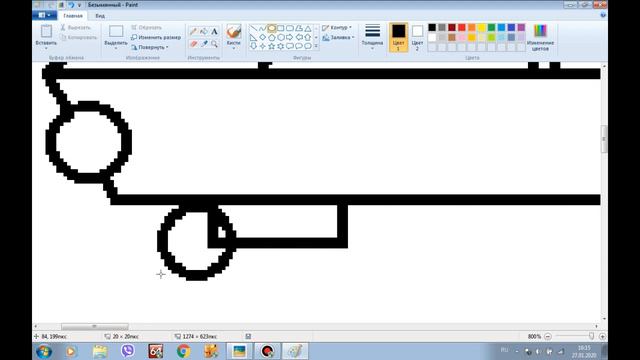640x360 pixels.
Task: Choose the Polygon shape
Action: coord(299,28)
